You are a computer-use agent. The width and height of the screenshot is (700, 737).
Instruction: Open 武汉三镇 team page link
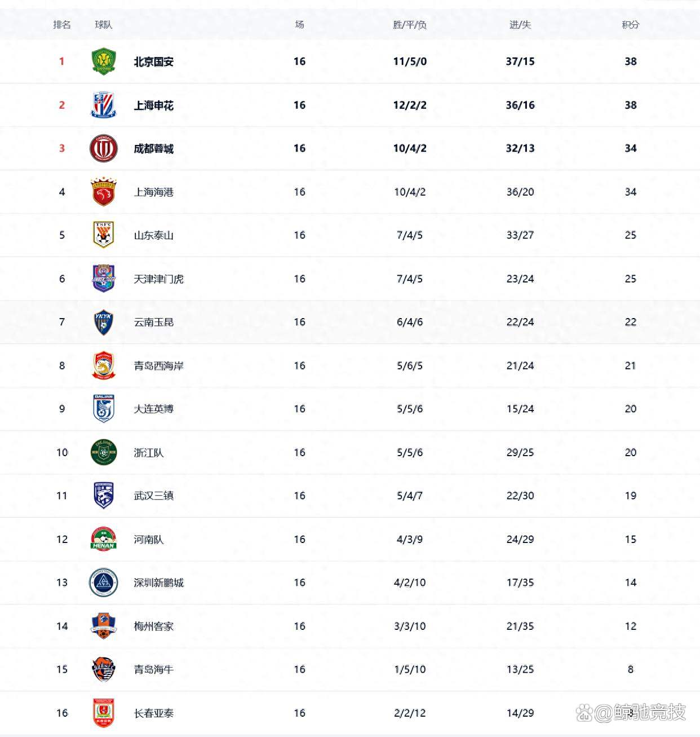153,496
